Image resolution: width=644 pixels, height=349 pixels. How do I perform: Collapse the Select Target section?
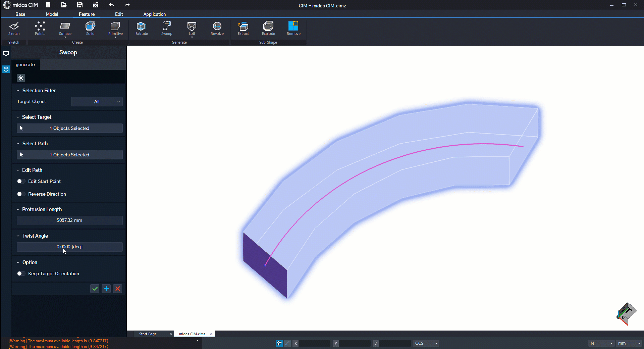[18, 117]
